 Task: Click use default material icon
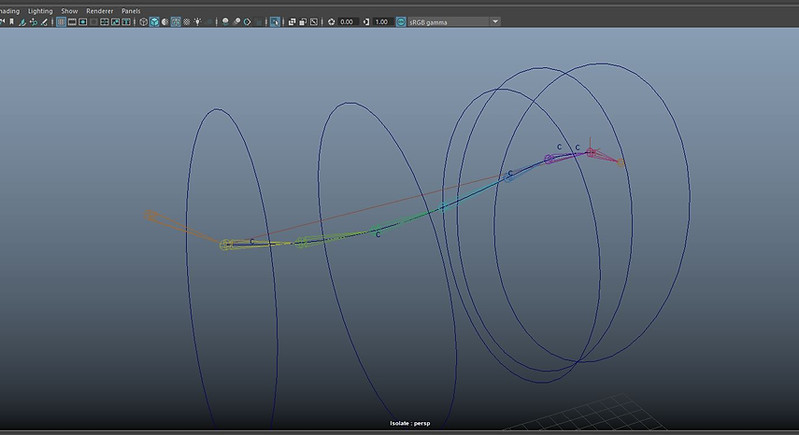click(165, 22)
